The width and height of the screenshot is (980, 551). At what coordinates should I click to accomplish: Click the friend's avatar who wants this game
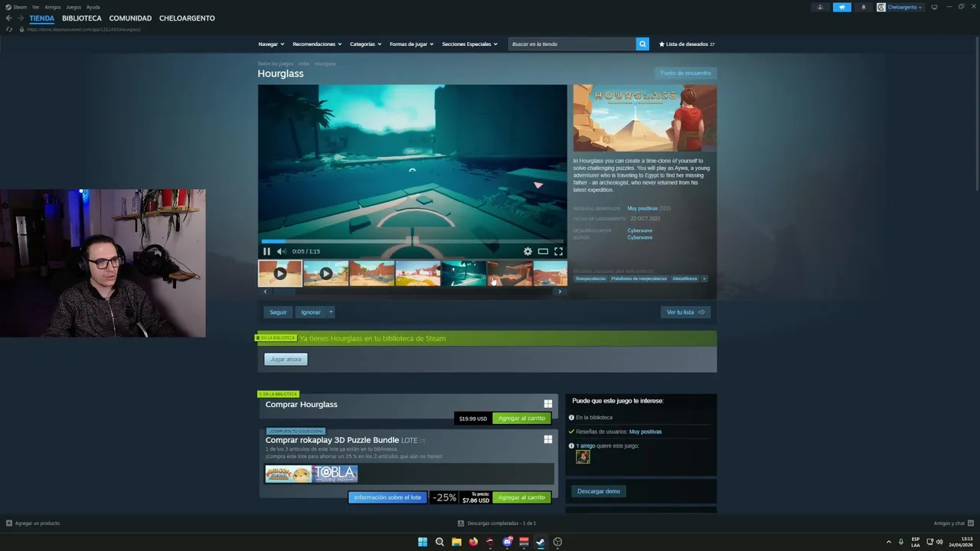point(583,457)
